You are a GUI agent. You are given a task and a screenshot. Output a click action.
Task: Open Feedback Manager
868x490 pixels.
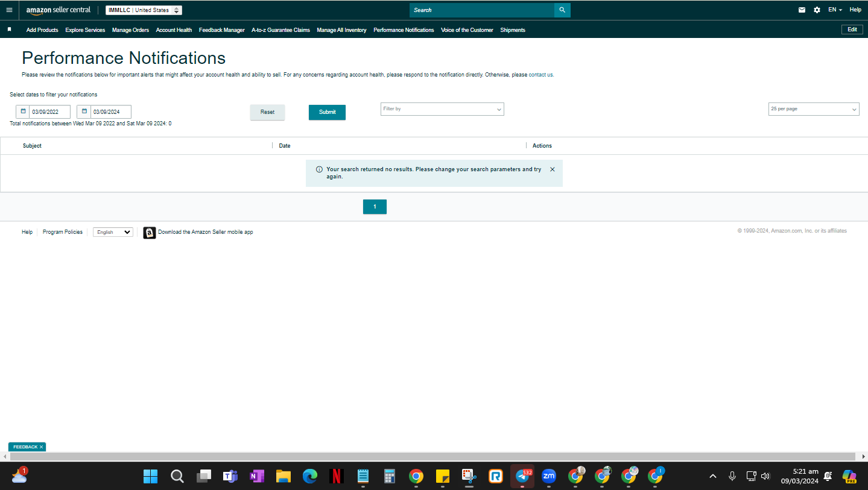pyautogui.click(x=222, y=30)
